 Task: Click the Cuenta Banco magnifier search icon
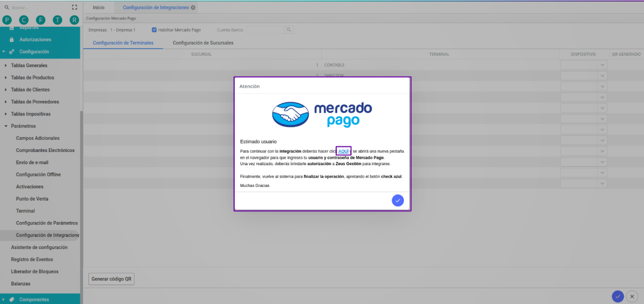click(289, 30)
